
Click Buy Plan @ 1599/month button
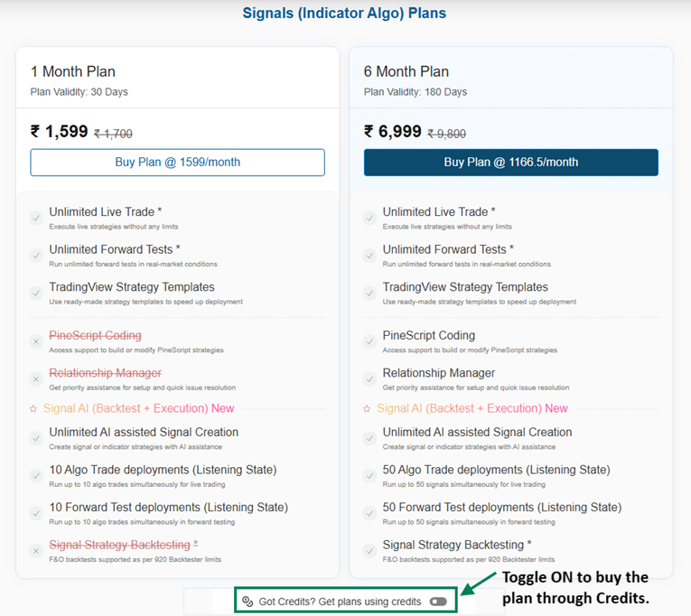(177, 163)
